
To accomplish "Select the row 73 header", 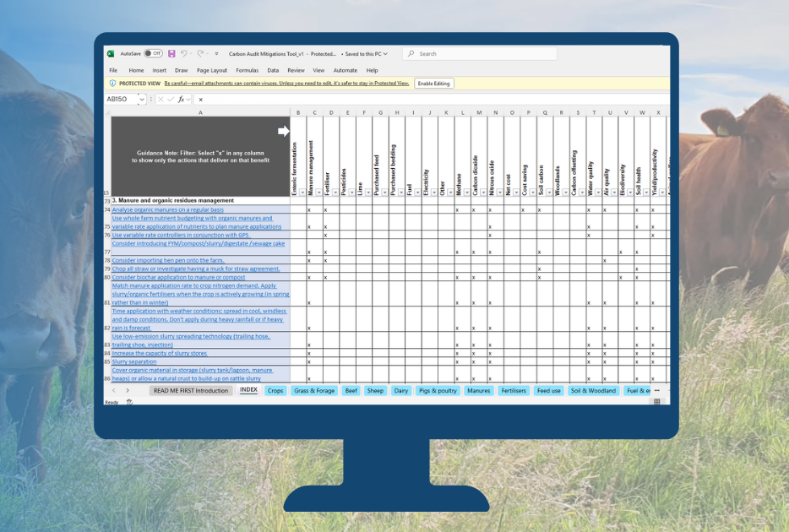I will tap(107, 201).
